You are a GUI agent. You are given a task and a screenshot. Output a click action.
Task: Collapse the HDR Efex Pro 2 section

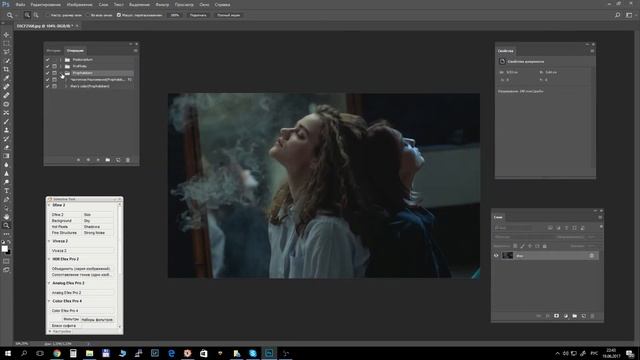tap(49, 259)
